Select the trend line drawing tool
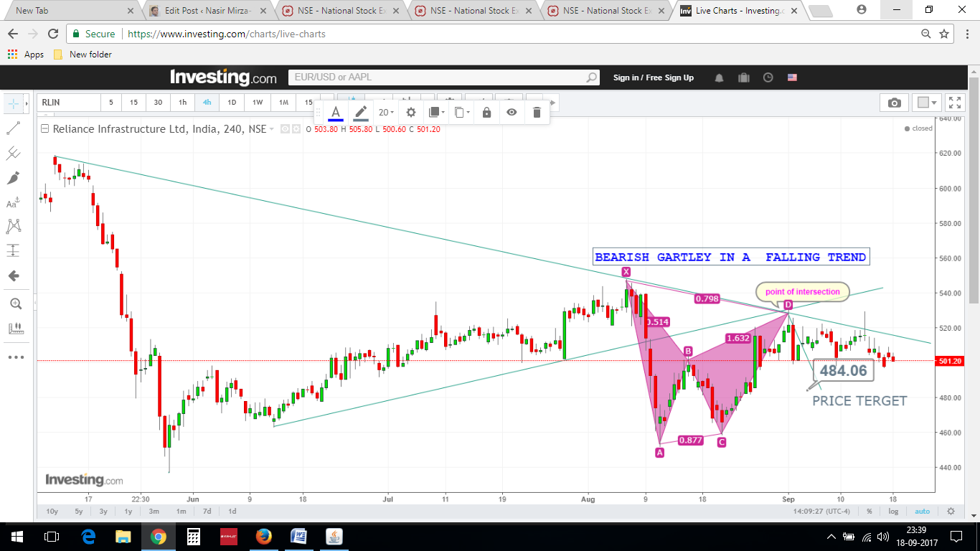The image size is (980, 551). (x=14, y=128)
